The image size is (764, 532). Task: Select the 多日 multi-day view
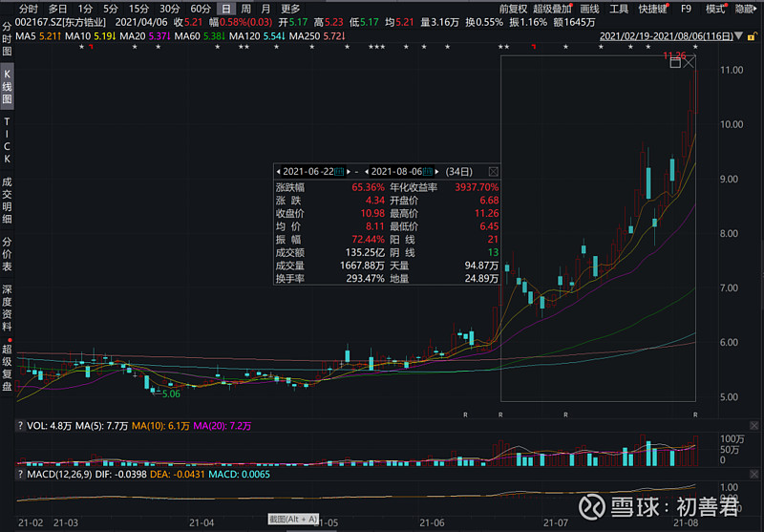click(x=57, y=9)
